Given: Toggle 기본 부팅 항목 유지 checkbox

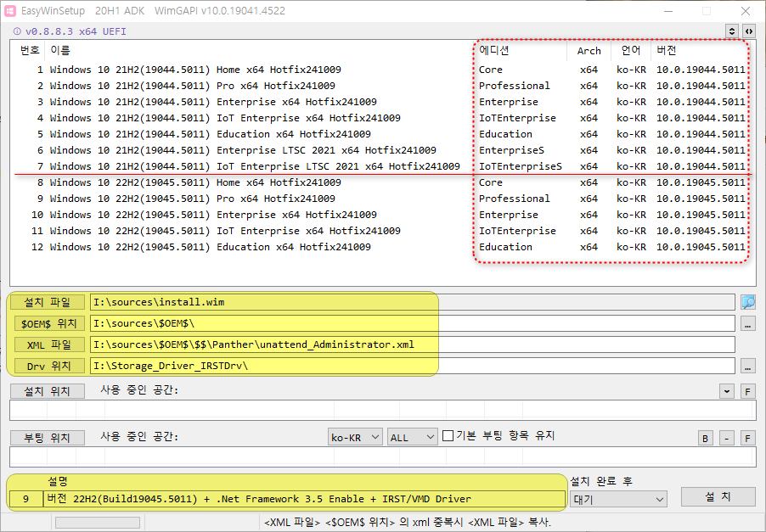Looking at the screenshot, I should [448, 435].
